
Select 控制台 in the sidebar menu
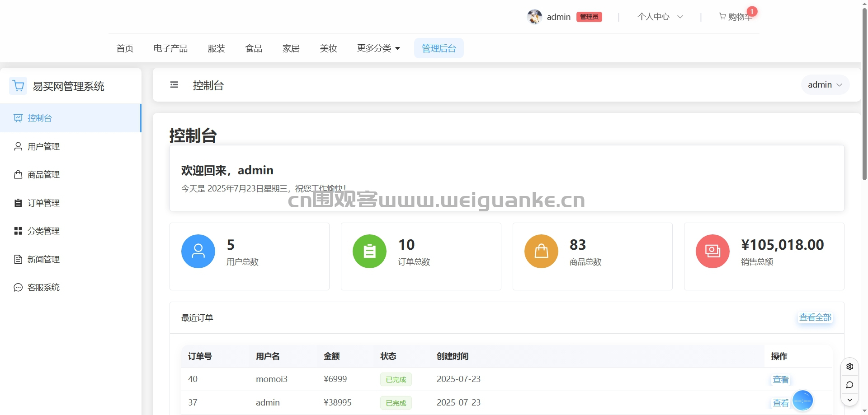(71, 118)
